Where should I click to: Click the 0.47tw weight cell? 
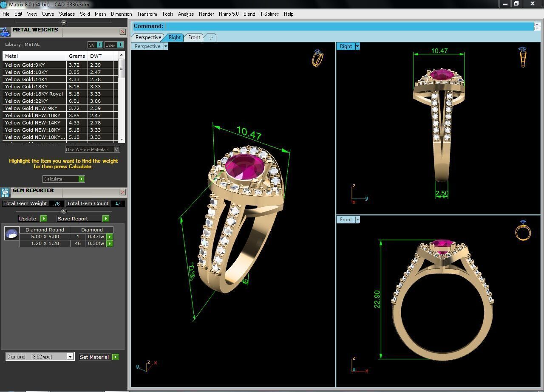coord(96,237)
